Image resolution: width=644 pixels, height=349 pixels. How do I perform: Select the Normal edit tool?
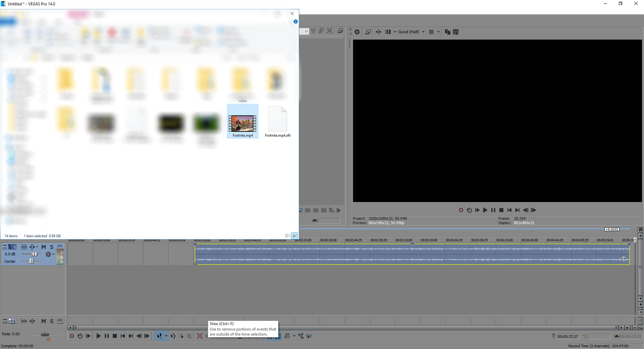[x=159, y=336]
